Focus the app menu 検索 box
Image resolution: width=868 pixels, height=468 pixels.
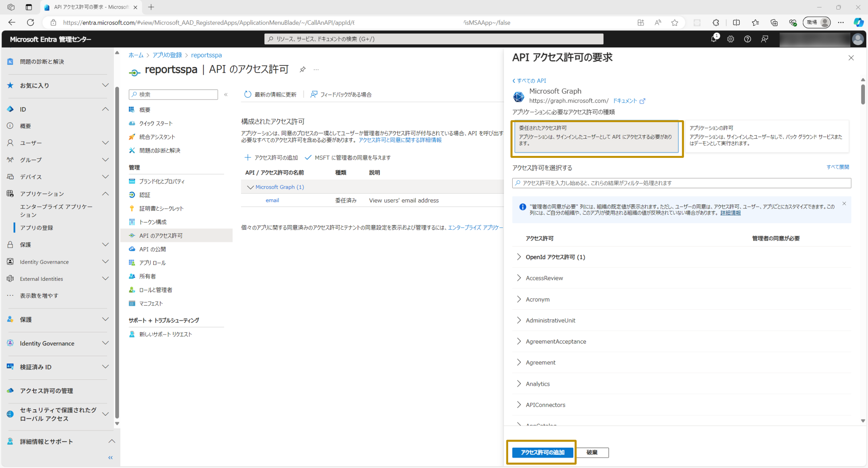pyautogui.click(x=173, y=95)
